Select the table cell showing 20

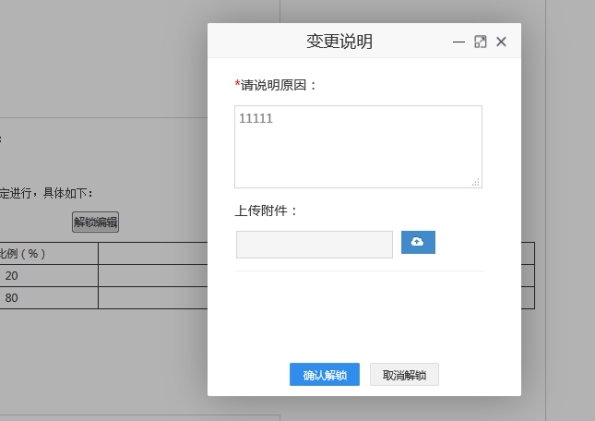tap(49, 276)
